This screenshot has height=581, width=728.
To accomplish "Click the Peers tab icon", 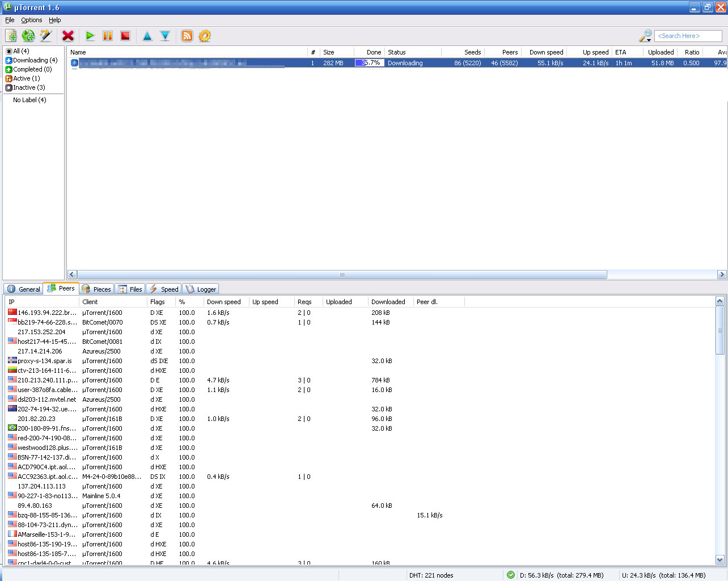I will 51,288.
